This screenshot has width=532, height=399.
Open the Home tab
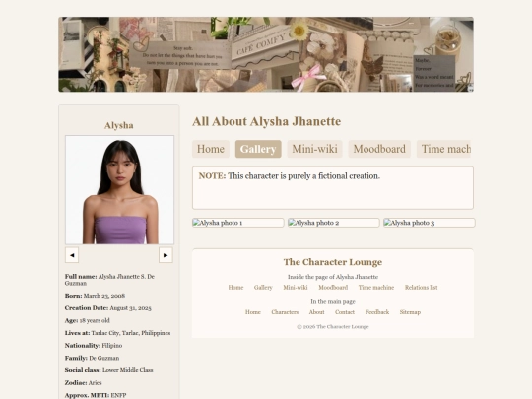click(211, 149)
